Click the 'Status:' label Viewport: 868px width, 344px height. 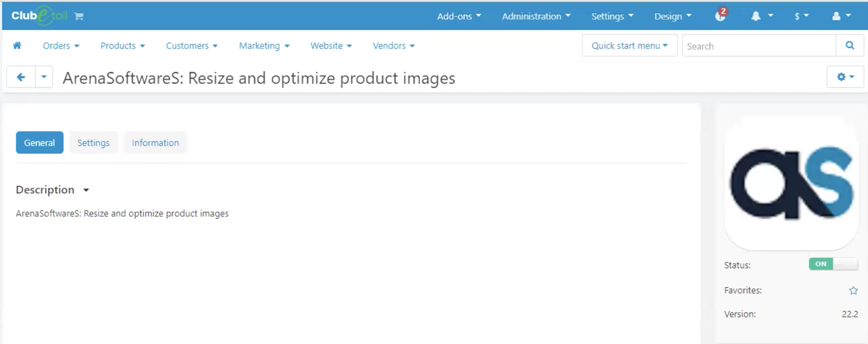(x=737, y=265)
